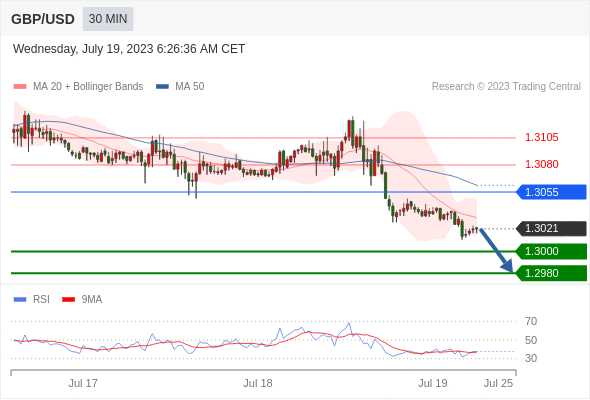Click the RSI 30 axis label

coord(531,358)
